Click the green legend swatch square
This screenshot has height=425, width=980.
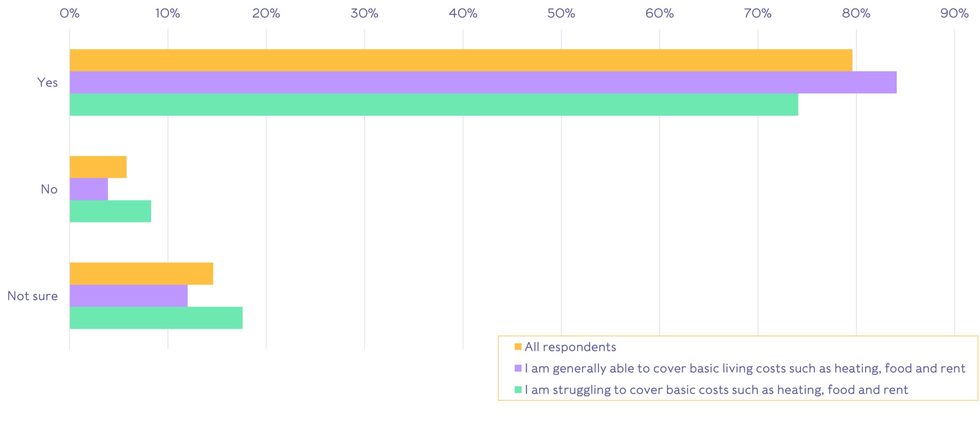pyautogui.click(x=518, y=390)
